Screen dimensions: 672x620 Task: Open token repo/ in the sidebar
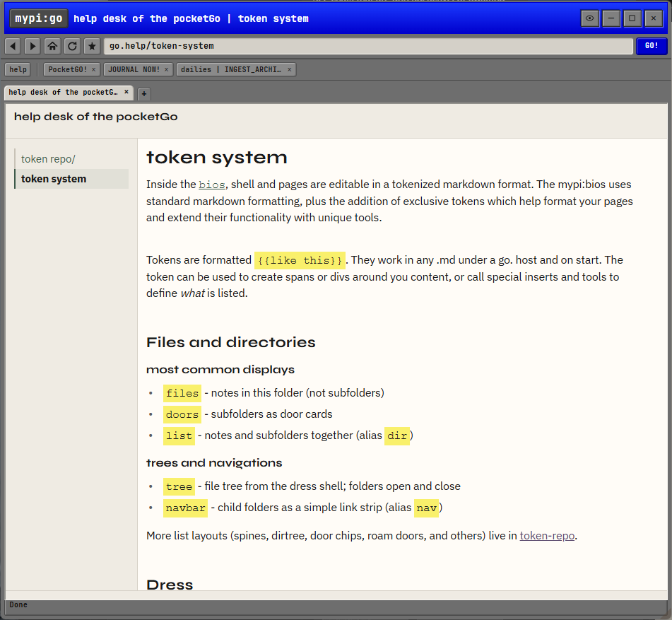pos(48,159)
